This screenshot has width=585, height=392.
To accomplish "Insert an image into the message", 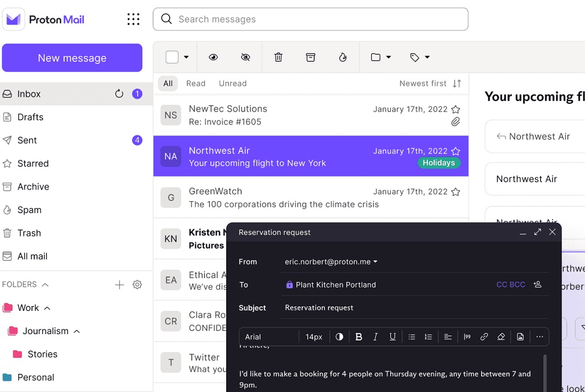I will 520,337.
